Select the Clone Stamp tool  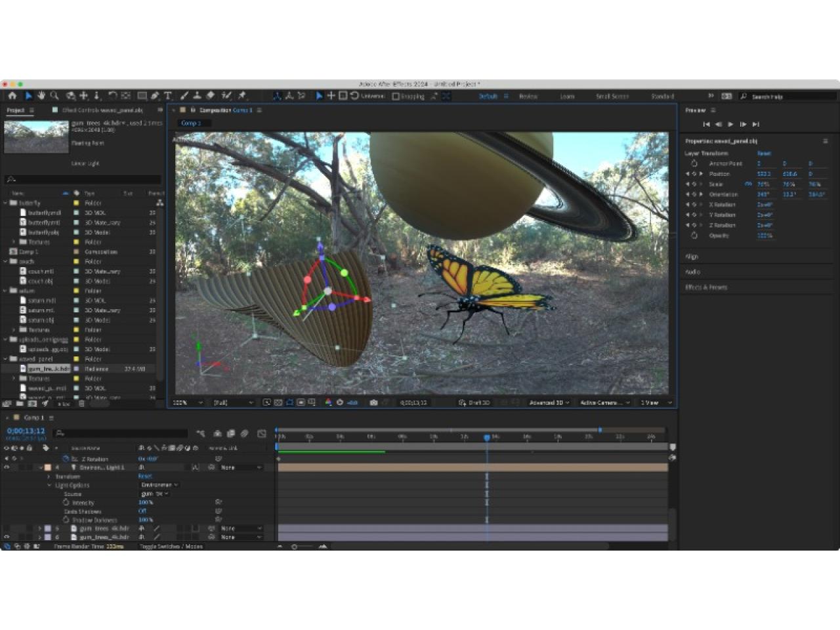(197, 96)
